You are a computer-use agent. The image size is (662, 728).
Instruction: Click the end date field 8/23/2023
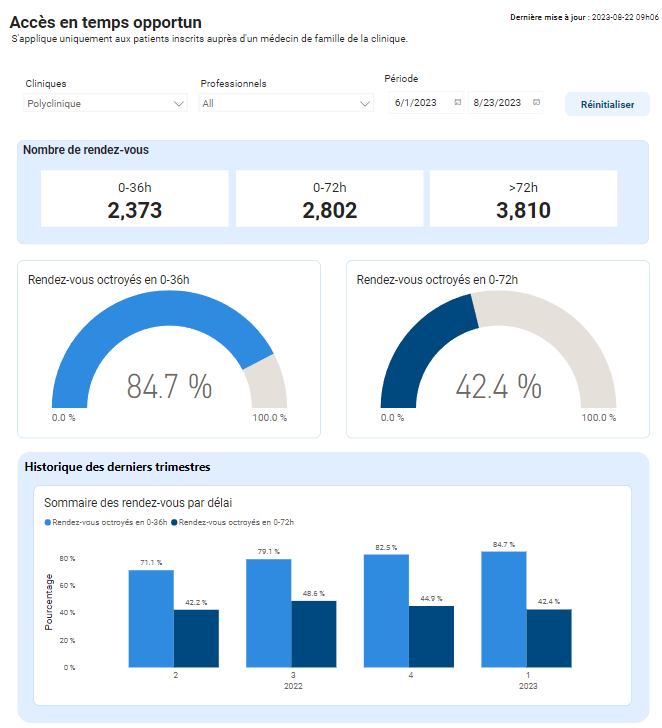click(497, 102)
